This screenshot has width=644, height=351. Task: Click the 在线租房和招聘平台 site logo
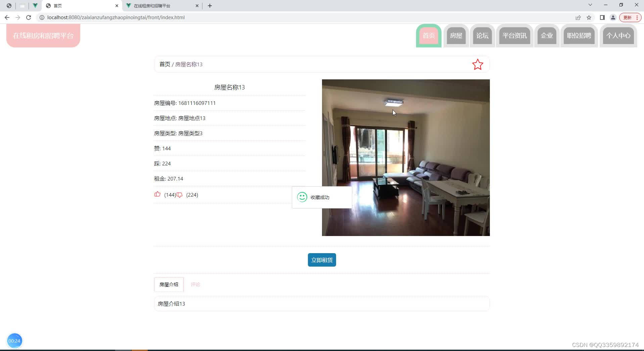[43, 36]
